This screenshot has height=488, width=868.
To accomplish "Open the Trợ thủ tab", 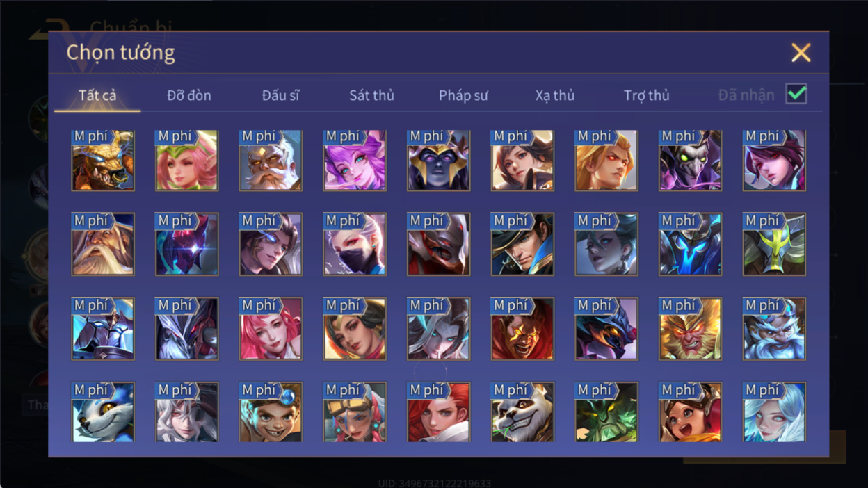I will (647, 95).
